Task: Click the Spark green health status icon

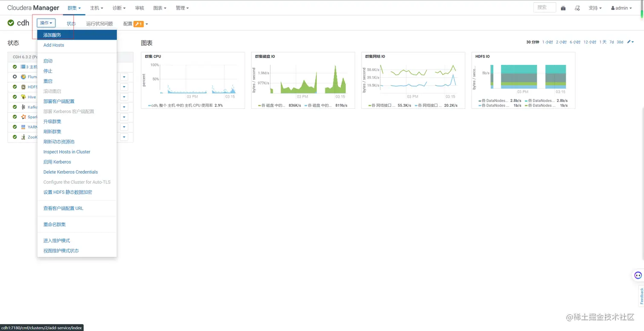Action: point(15,117)
